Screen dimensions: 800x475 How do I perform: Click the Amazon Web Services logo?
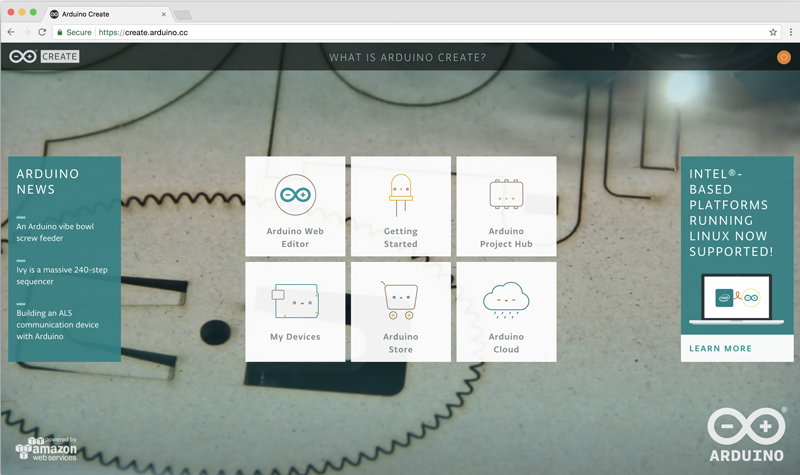pyautogui.click(x=46, y=450)
